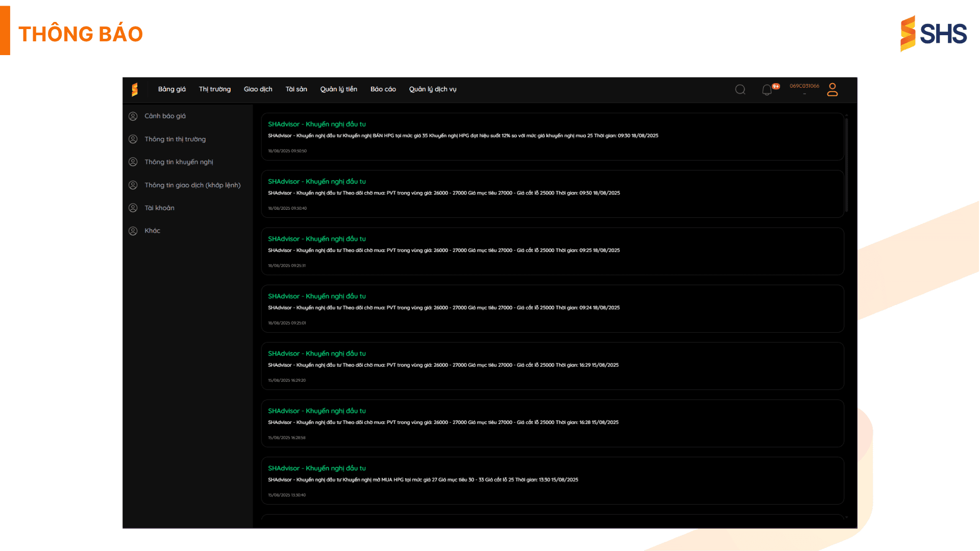Click icon beside Cảnh báo giá
Viewport: 980px width, 551px height.
point(133,116)
